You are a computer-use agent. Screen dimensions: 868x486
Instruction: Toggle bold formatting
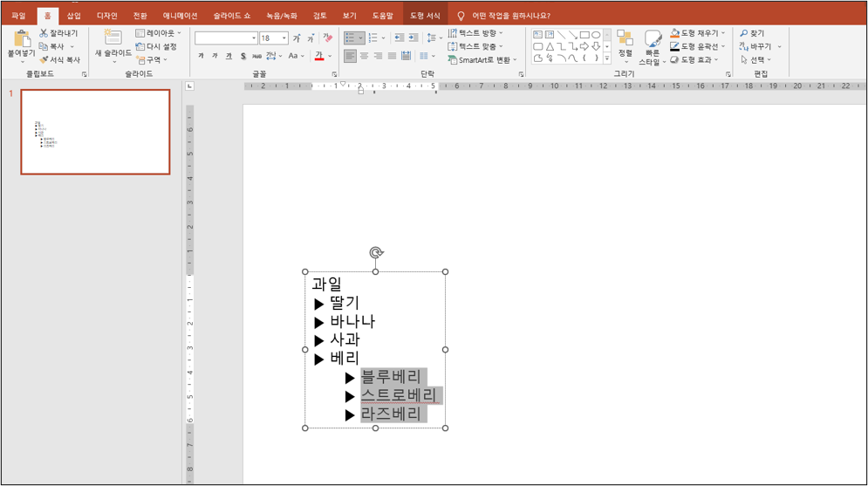click(x=201, y=56)
